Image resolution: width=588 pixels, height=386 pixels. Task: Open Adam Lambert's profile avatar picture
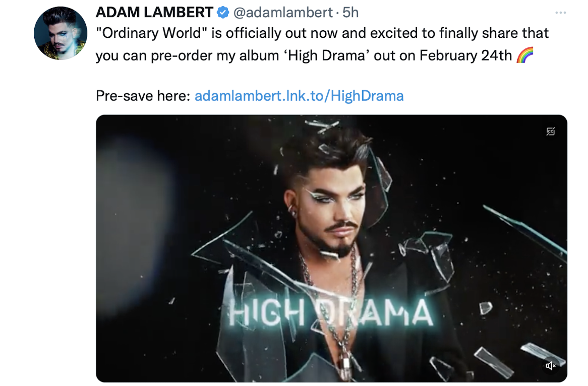[61, 33]
